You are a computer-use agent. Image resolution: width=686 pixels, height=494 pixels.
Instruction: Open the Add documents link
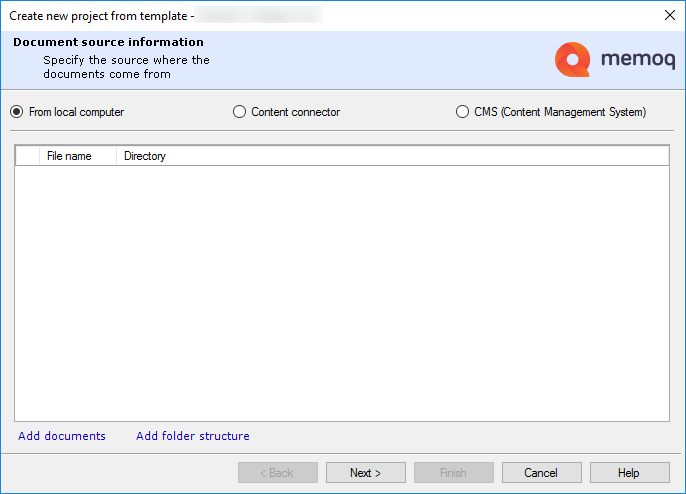[x=62, y=436]
